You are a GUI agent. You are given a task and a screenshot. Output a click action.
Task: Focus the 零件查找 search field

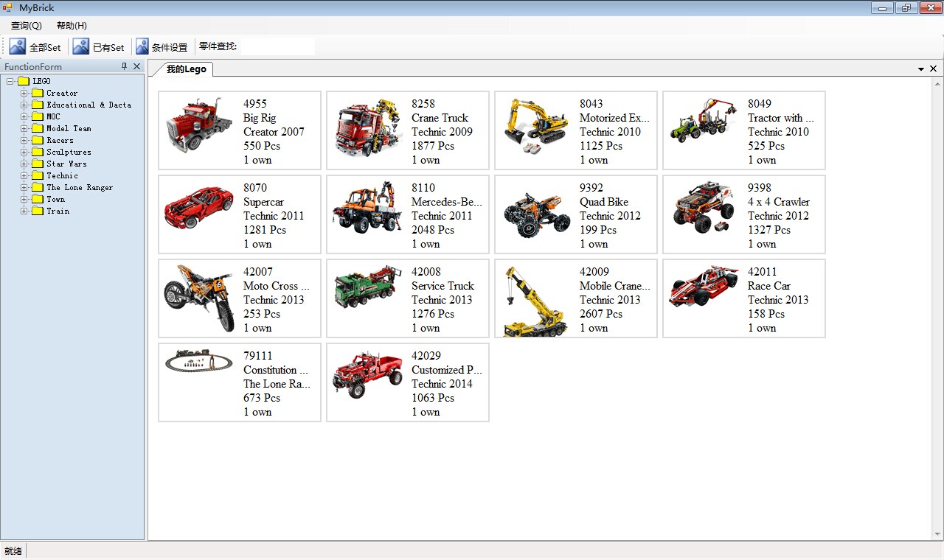tap(277, 46)
